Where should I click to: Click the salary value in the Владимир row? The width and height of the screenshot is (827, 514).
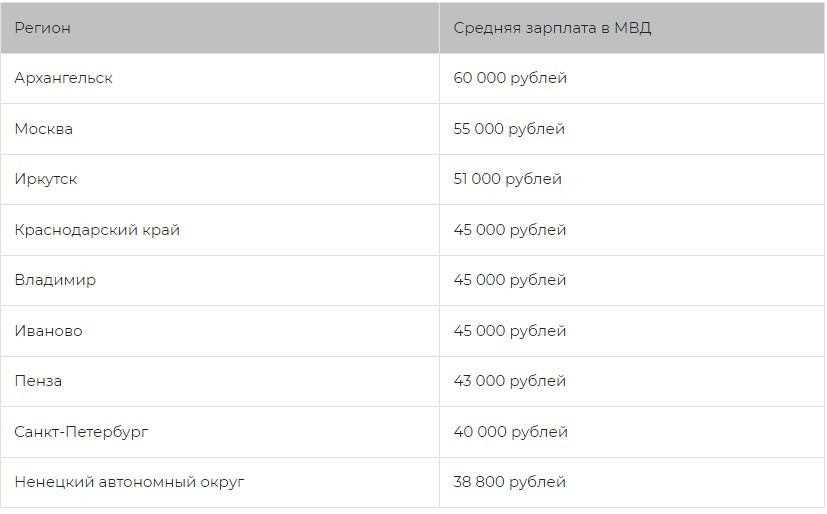pos(510,280)
